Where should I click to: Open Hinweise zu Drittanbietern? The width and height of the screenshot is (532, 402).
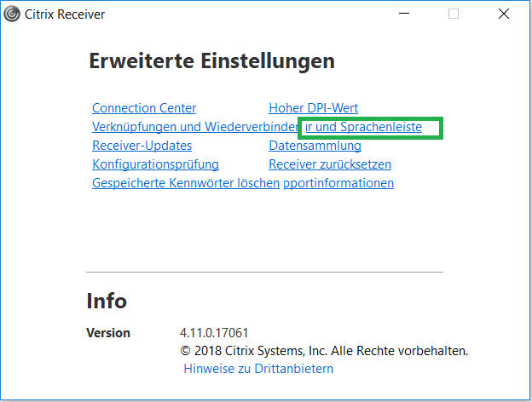pos(258,369)
